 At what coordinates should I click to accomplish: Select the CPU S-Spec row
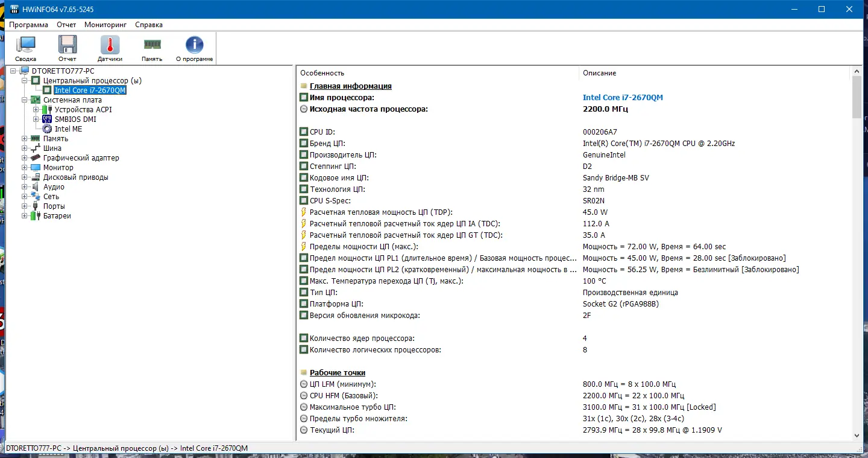point(573,201)
